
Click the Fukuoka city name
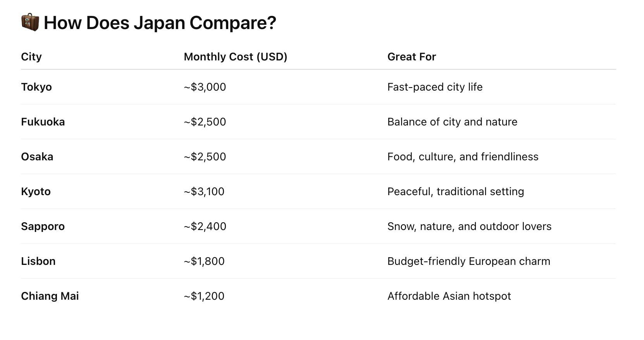[43, 122]
